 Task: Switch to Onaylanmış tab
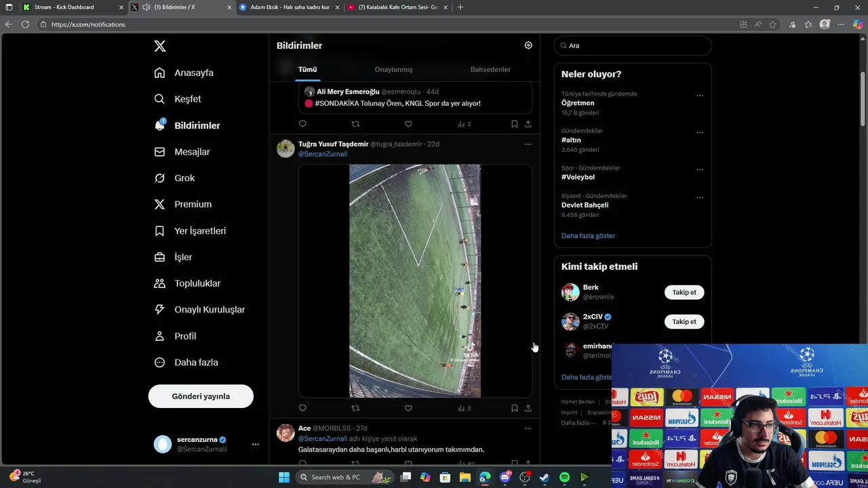(393, 69)
